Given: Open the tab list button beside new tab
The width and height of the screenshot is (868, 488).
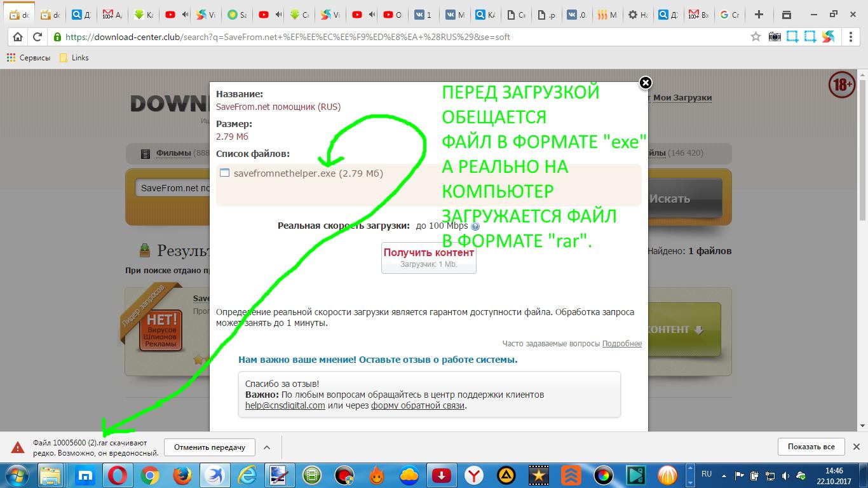Looking at the screenshot, I should 786,15.
